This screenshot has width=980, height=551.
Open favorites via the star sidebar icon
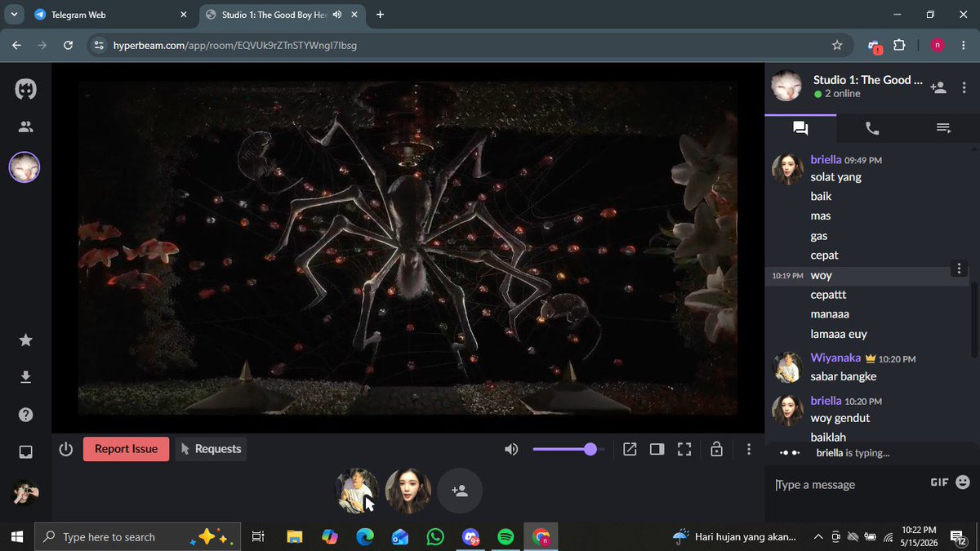pyautogui.click(x=25, y=340)
